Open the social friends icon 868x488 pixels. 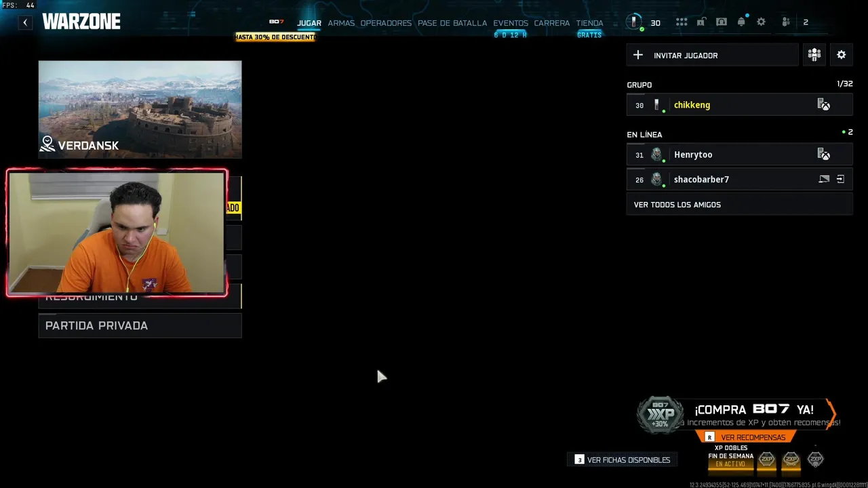tap(786, 22)
